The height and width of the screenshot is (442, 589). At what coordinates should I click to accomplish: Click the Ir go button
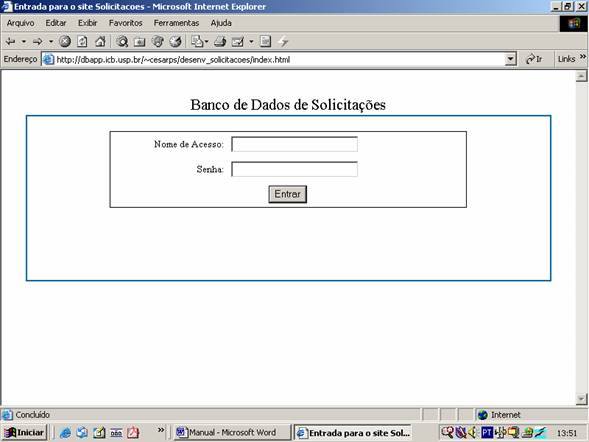[534, 59]
